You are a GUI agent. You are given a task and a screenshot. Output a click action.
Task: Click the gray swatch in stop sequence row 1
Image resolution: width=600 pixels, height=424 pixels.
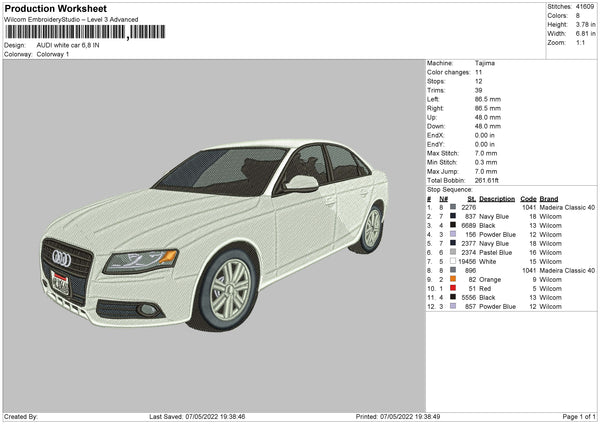click(x=452, y=207)
